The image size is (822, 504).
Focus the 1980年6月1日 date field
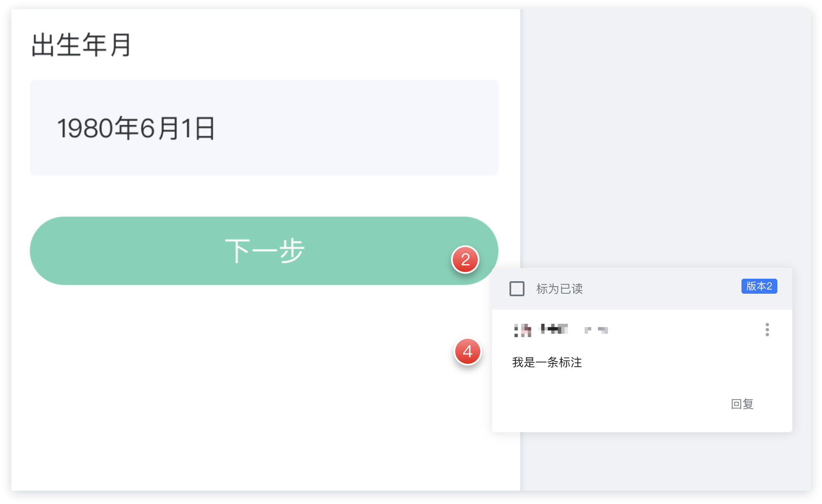tap(264, 128)
